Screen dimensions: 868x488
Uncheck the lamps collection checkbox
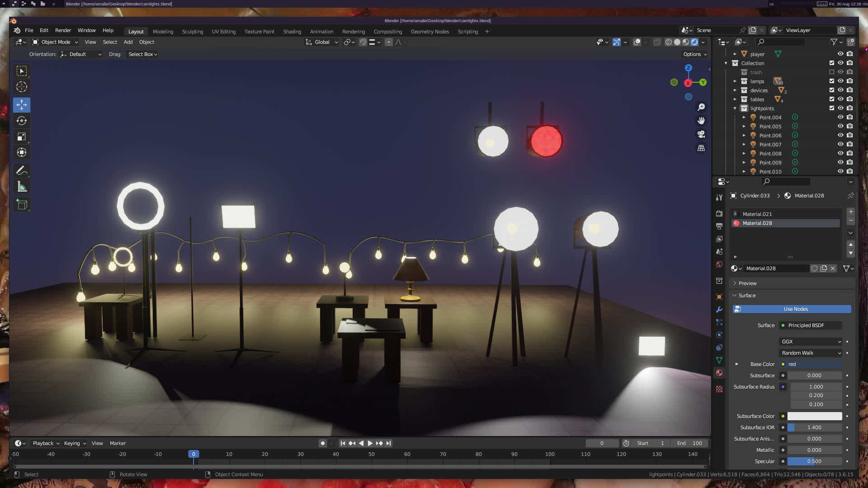coord(831,81)
